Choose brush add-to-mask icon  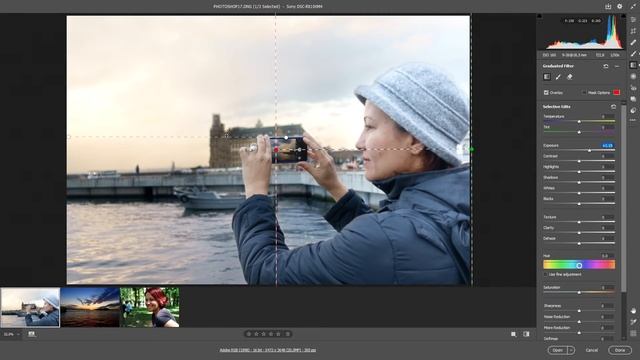(558, 77)
